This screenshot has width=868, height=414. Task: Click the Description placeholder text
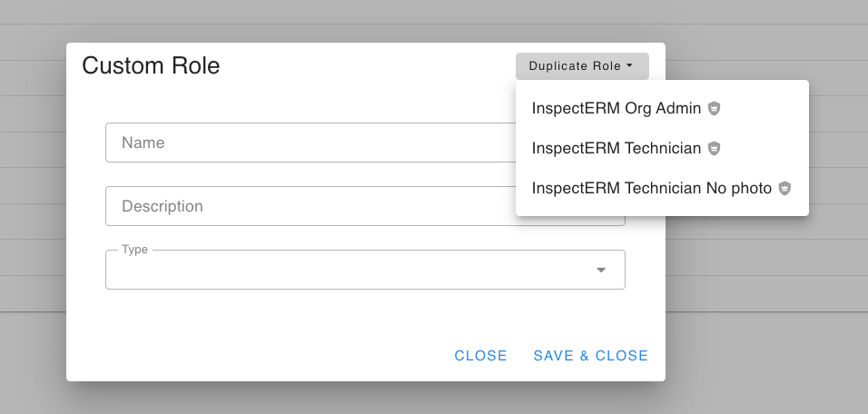163,206
